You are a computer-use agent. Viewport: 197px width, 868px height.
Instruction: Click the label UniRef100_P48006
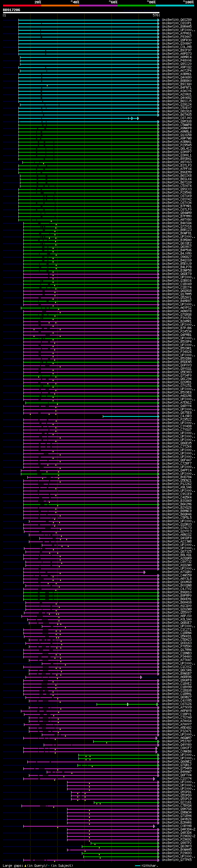(x=177, y=60)
